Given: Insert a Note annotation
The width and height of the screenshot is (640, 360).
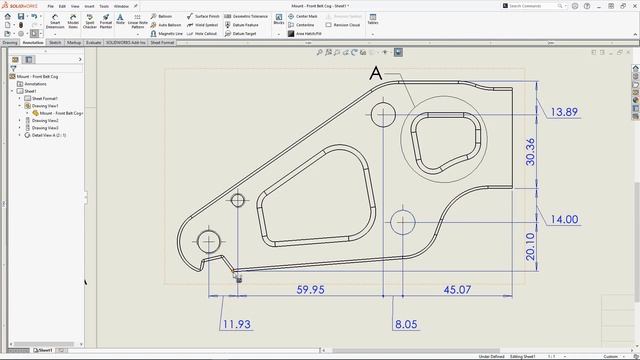Looking at the screenshot, I should (120, 19).
